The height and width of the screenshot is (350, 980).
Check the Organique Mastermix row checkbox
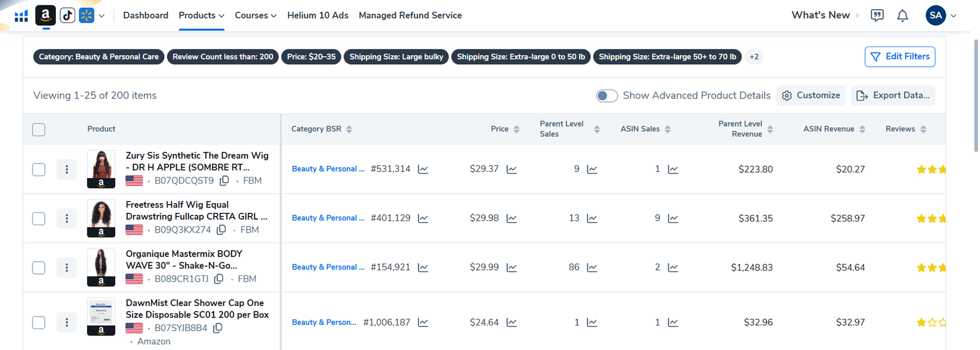(x=39, y=268)
